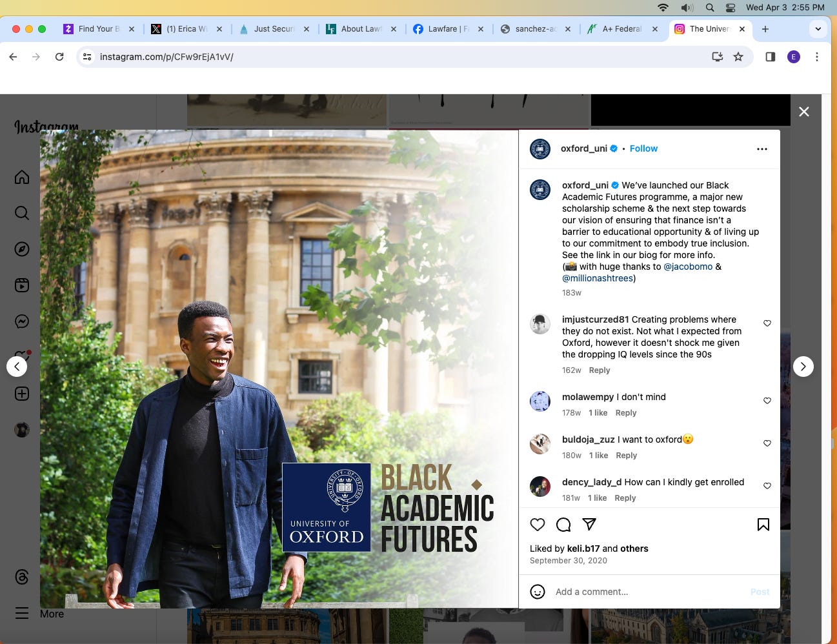Open keli.b17 profile from likes
This screenshot has width=837, height=644.
[583, 548]
